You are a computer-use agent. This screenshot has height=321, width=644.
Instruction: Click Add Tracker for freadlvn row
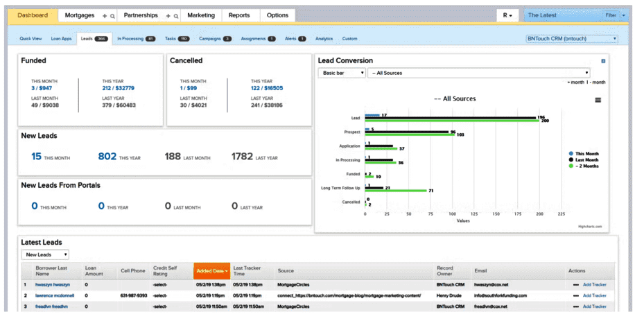(594, 306)
